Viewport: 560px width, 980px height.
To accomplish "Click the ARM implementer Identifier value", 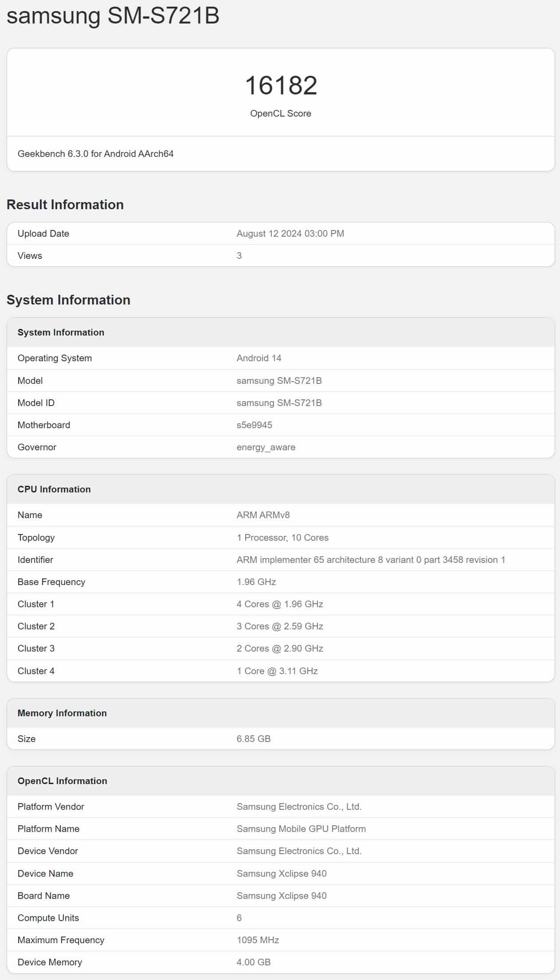I will [x=371, y=560].
